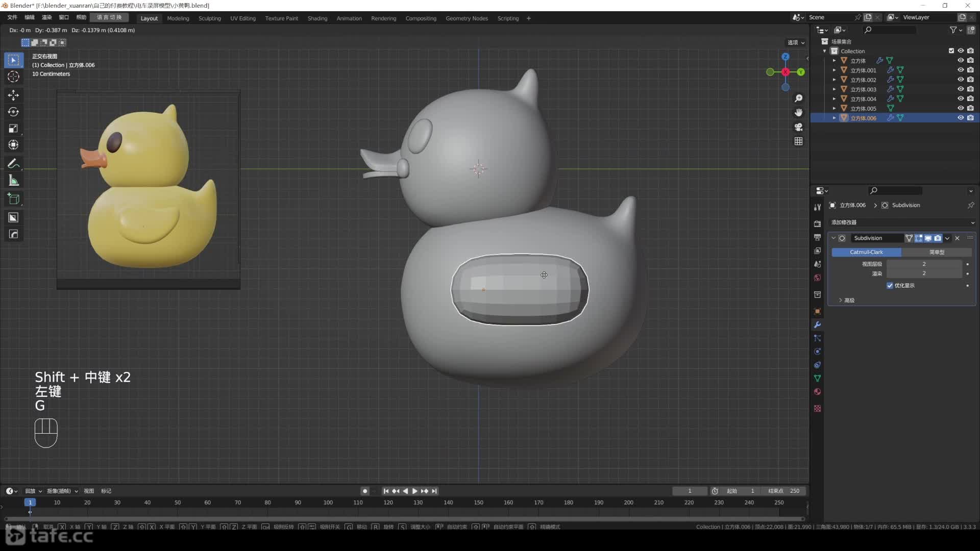Collapse the Collection tree node
This screenshot has width=980, height=551.
point(824,51)
